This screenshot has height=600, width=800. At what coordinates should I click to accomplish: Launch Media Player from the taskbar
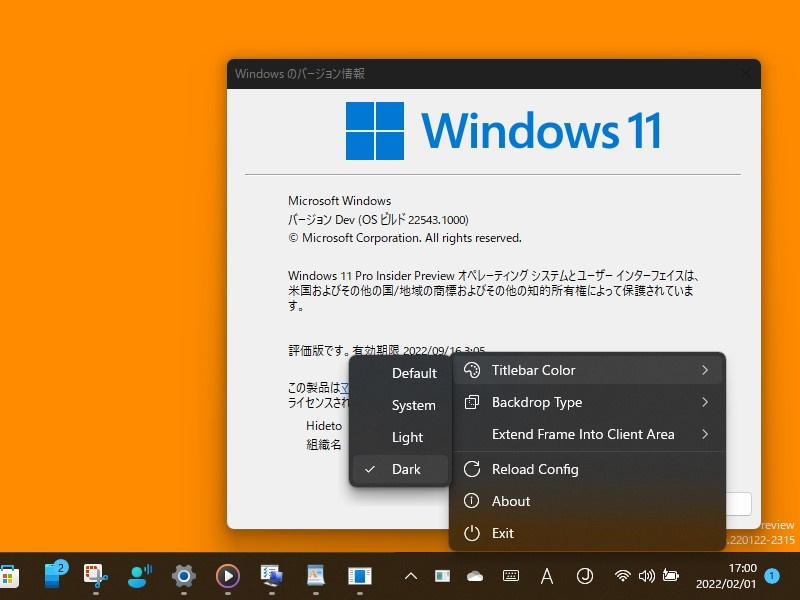pyautogui.click(x=228, y=575)
